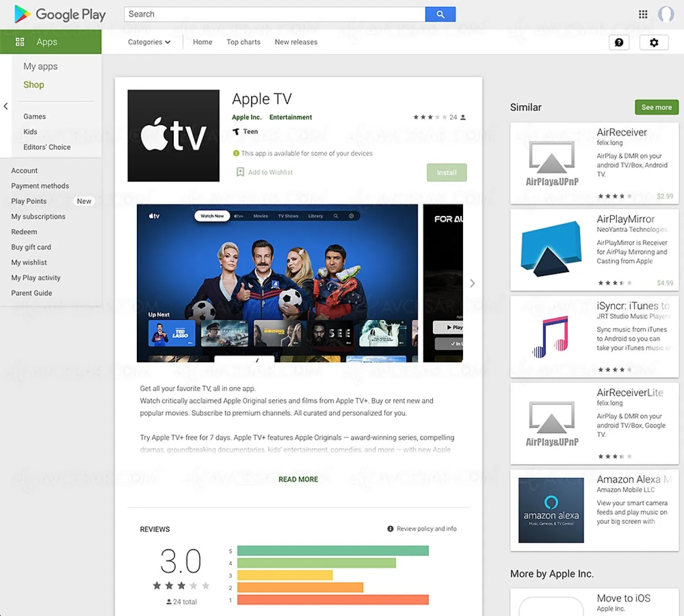Click the Install button

coord(446,172)
